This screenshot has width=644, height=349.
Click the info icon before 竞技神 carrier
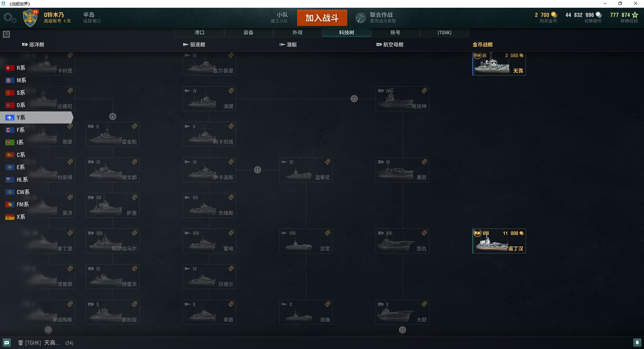point(354,99)
